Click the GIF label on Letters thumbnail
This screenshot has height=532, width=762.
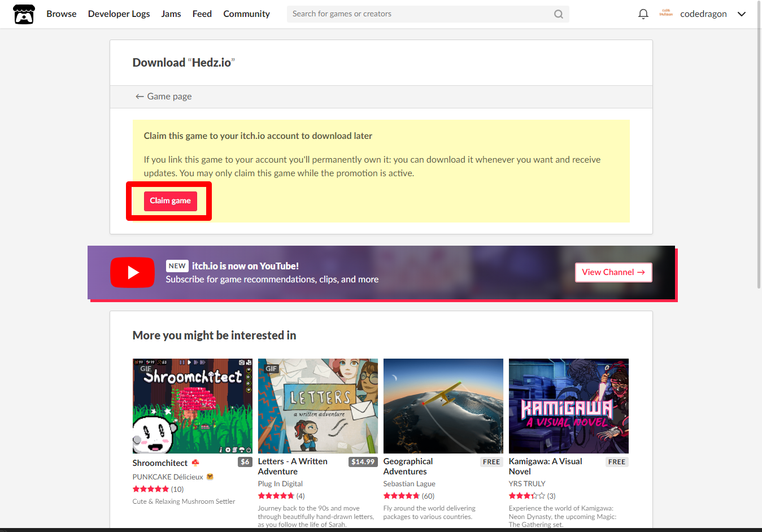click(271, 369)
